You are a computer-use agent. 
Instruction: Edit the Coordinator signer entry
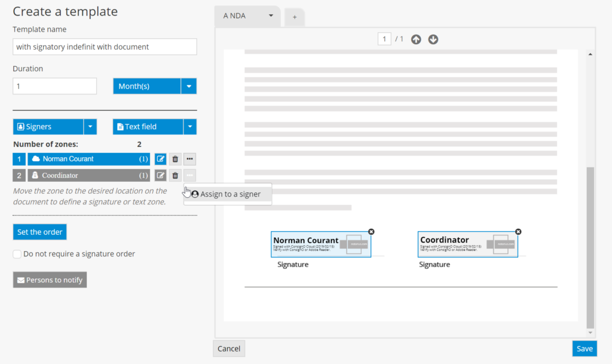160,175
